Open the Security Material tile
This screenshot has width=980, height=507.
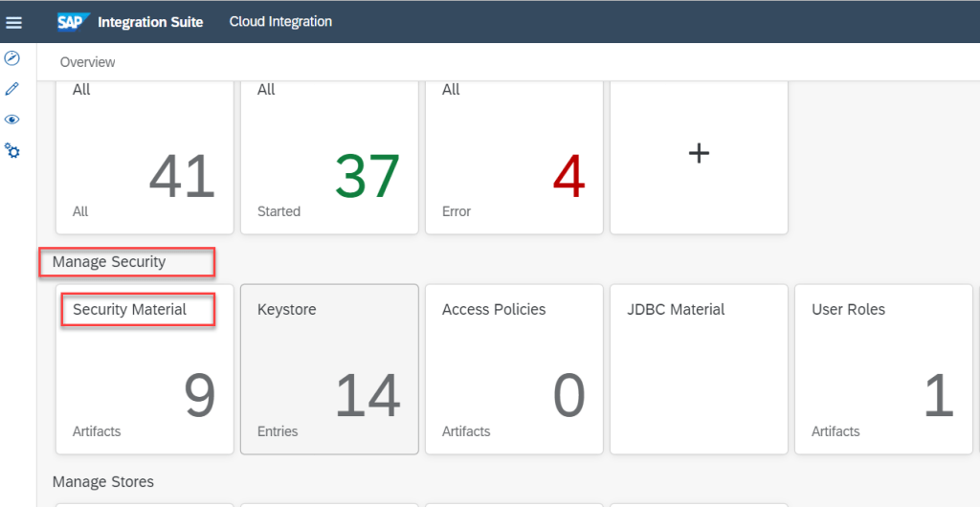pos(145,368)
